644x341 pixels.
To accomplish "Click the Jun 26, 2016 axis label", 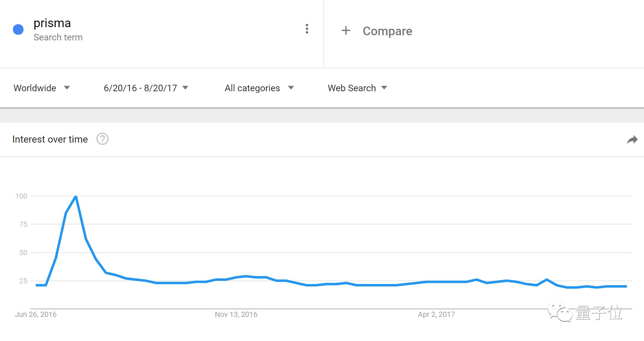I will (36, 314).
